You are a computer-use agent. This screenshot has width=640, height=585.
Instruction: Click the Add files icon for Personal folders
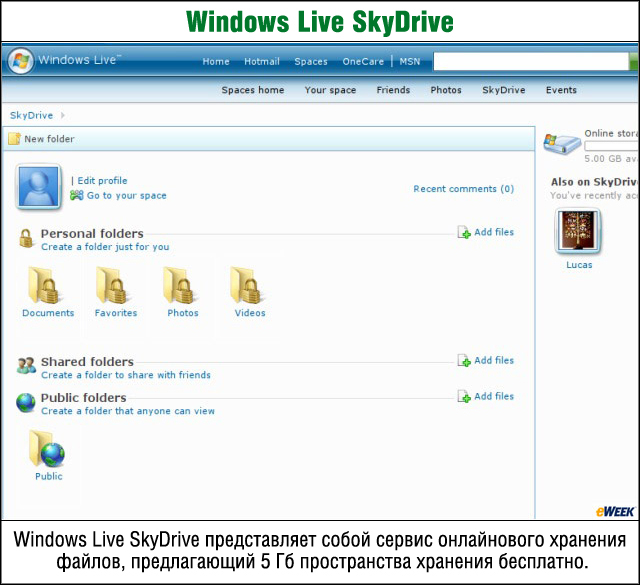(464, 232)
